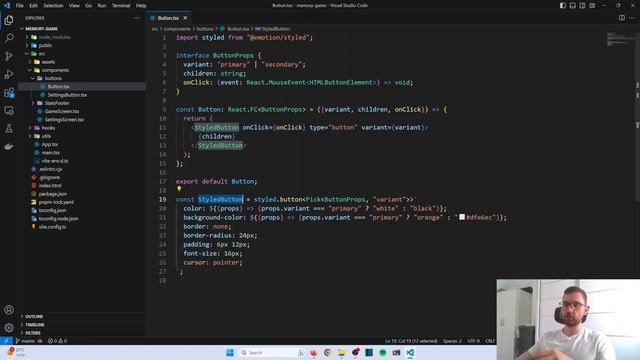This screenshot has height=360, width=640.
Task: Open the Search view in activity bar
Action: (9, 38)
